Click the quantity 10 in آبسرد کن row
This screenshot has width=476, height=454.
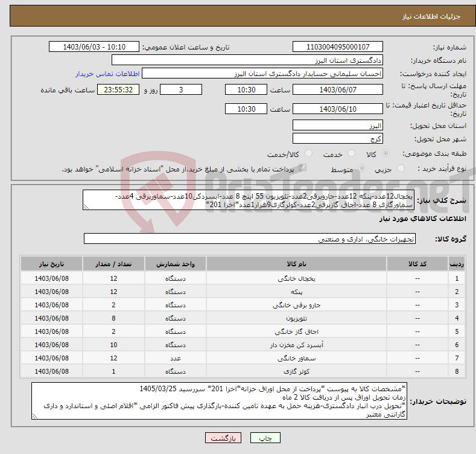[x=113, y=345]
